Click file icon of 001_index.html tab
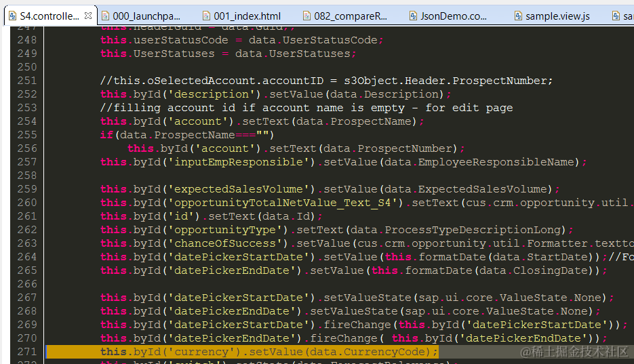The image size is (634, 364). tap(206, 16)
